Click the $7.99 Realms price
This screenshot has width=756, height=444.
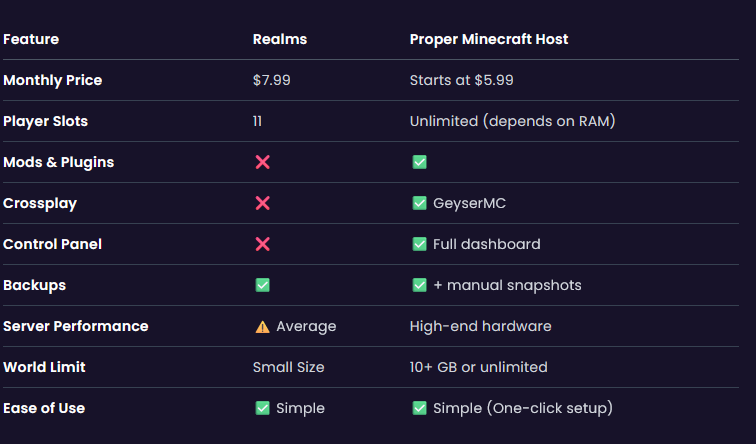[x=271, y=80]
